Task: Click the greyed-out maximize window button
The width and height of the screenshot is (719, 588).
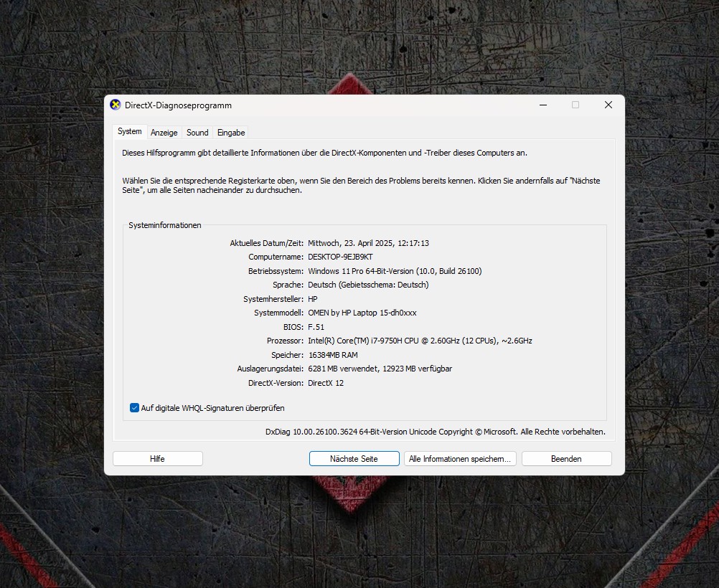Action: click(575, 105)
